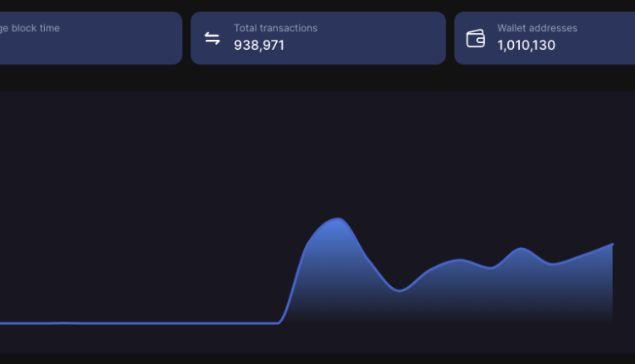Click the Total transactions swap arrows icon

[x=213, y=38]
